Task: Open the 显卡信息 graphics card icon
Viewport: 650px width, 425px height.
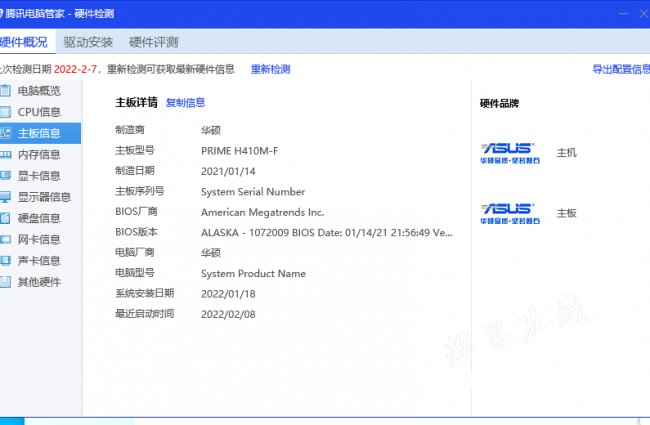Action: click(x=5, y=176)
